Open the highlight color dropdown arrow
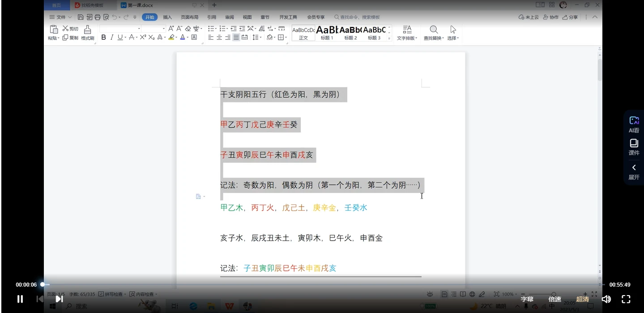644x313 pixels. click(x=177, y=38)
